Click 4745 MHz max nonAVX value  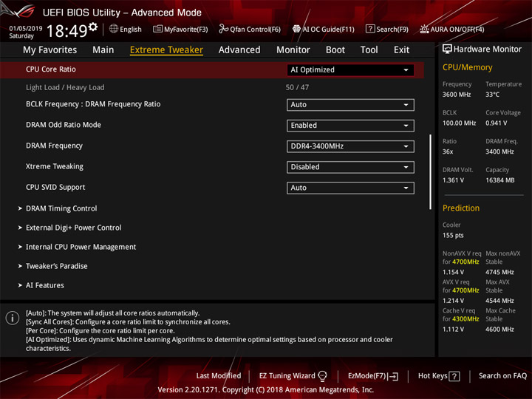click(x=499, y=272)
